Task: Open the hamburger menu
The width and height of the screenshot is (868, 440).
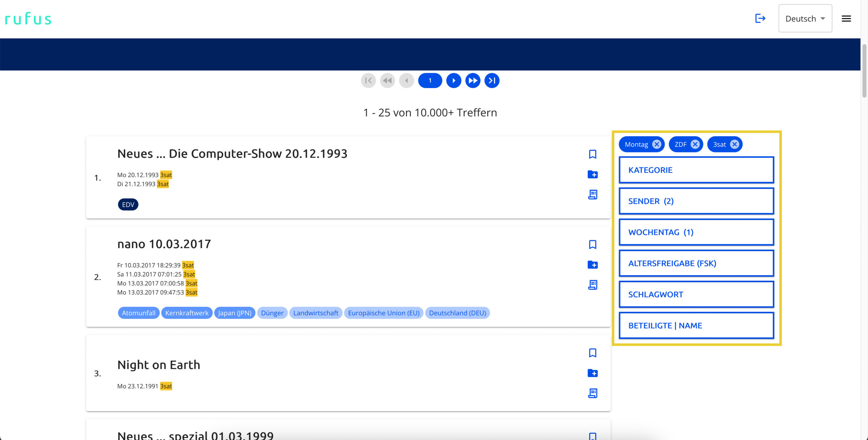Action: 846,19
